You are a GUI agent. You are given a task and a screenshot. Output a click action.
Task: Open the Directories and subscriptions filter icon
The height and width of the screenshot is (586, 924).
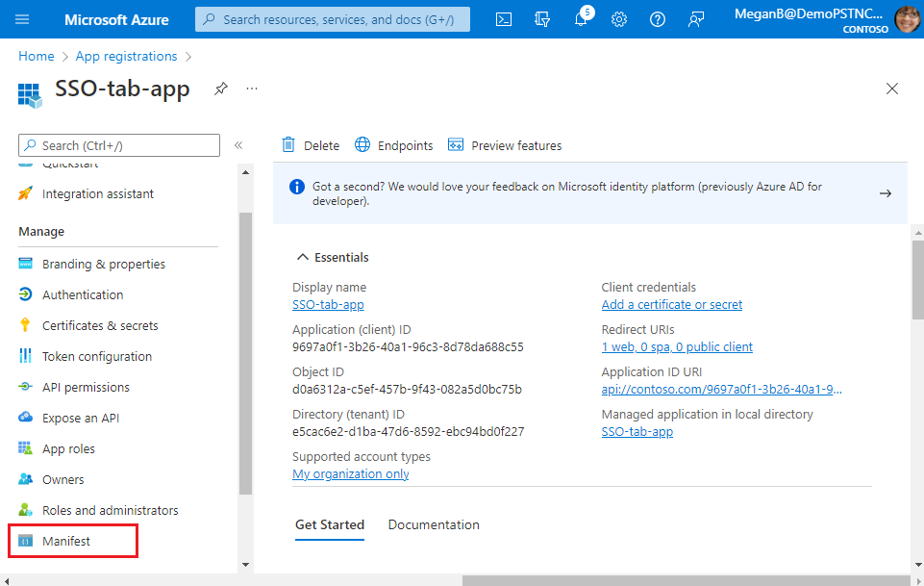[542, 19]
